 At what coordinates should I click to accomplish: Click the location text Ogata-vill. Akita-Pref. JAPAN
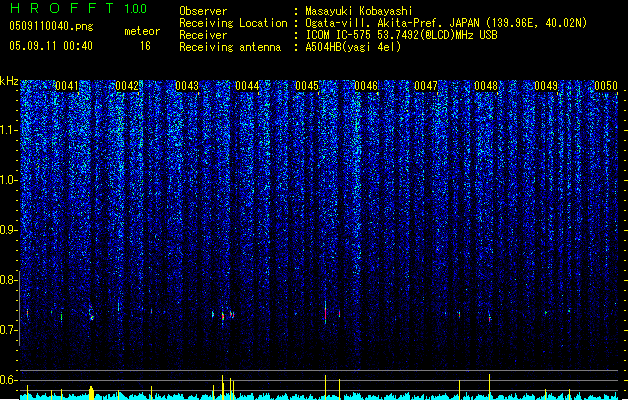393,23
